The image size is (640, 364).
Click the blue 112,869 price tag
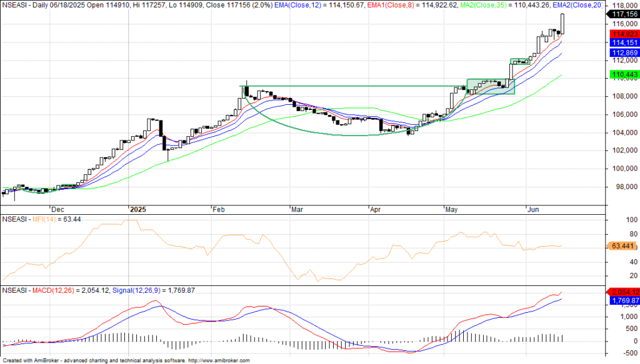click(623, 53)
